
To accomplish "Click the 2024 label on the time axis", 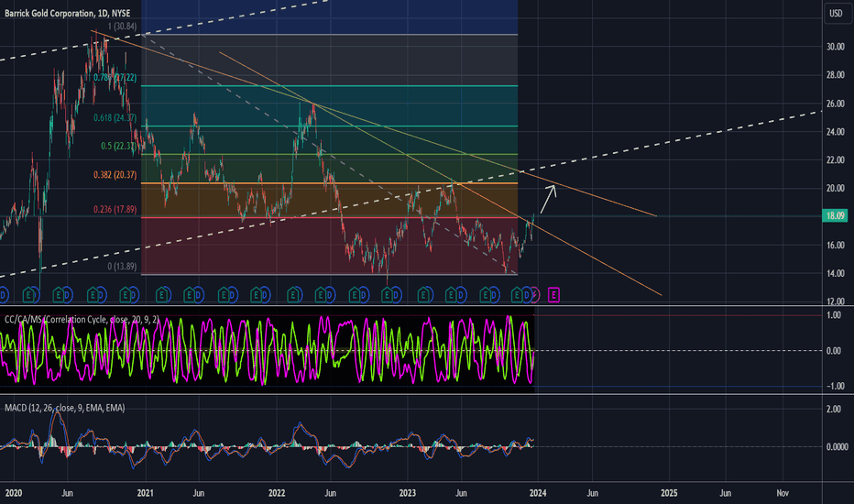I will click(x=538, y=493).
